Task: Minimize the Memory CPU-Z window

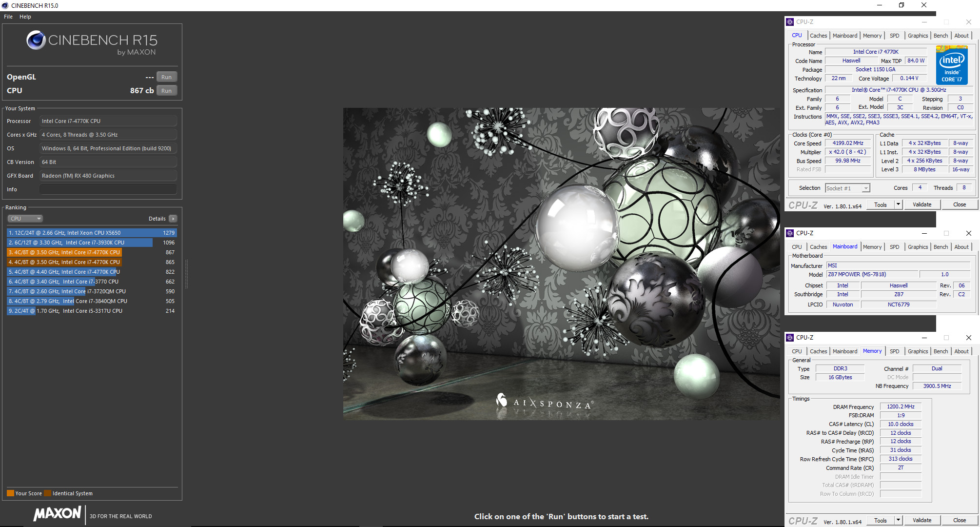Action: (924, 338)
